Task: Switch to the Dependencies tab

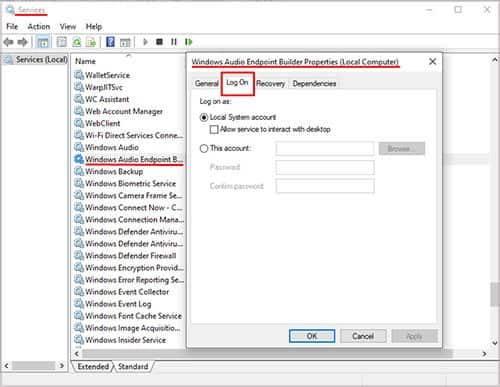Action: click(x=314, y=84)
